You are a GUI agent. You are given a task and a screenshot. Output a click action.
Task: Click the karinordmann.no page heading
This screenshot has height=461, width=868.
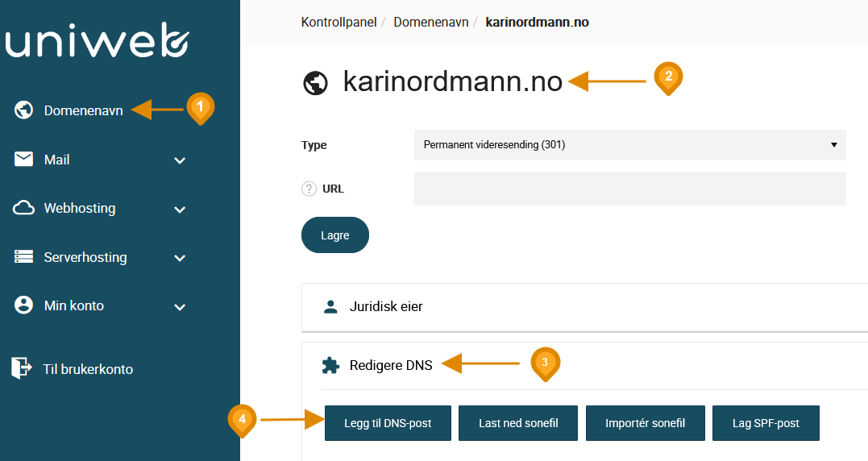(x=453, y=81)
